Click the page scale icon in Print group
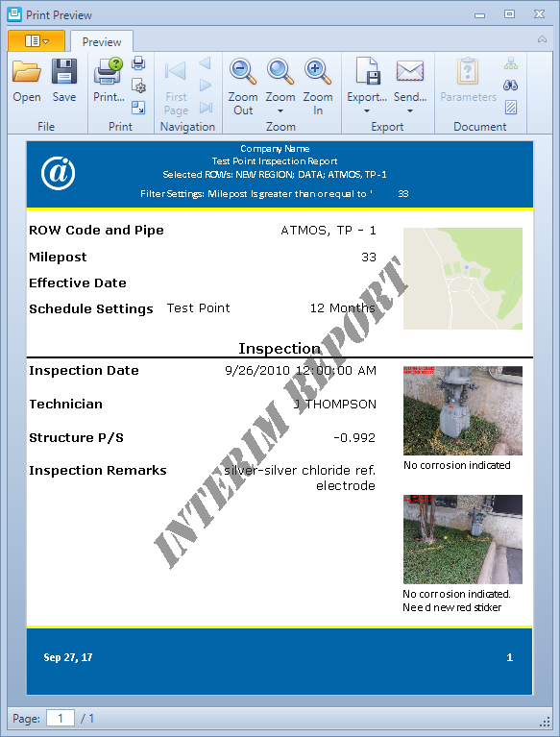The height and width of the screenshot is (737, 560). [x=138, y=108]
